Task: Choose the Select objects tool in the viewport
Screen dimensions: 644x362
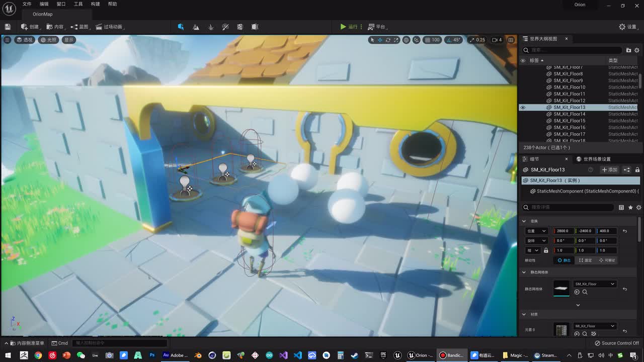Action: 372,40
